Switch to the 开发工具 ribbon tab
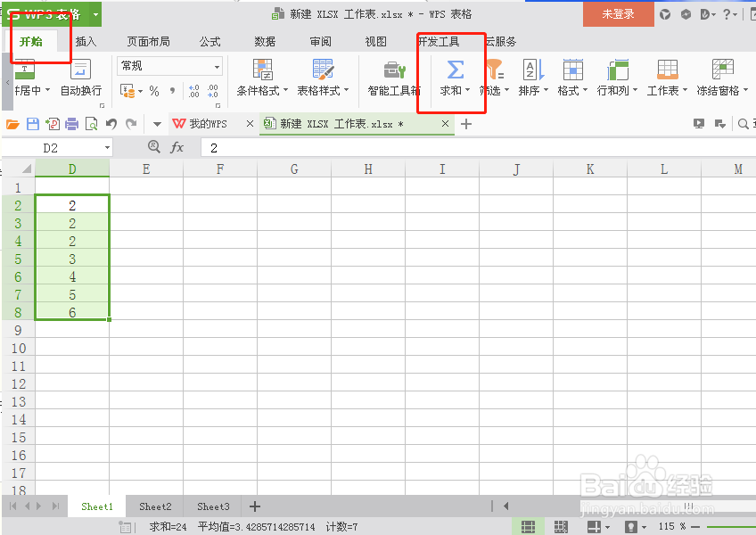The height and width of the screenshot is (535, 756). tap(440, 41)
